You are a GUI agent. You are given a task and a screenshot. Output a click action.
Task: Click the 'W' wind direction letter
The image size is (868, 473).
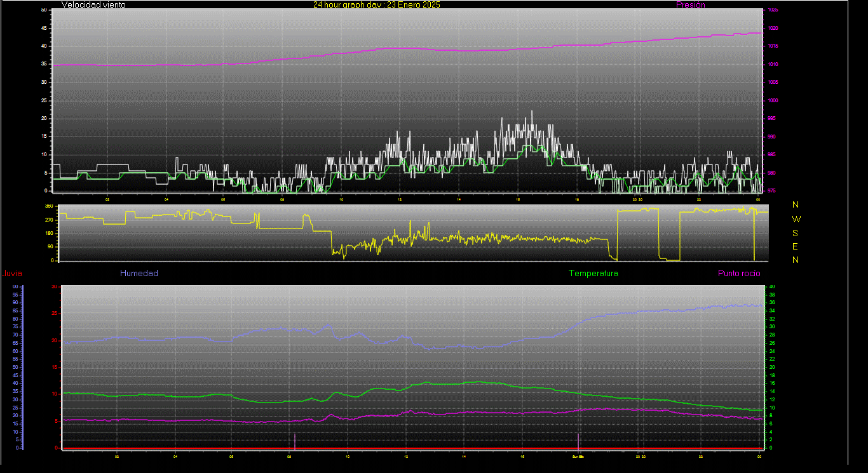click(796, 219)
